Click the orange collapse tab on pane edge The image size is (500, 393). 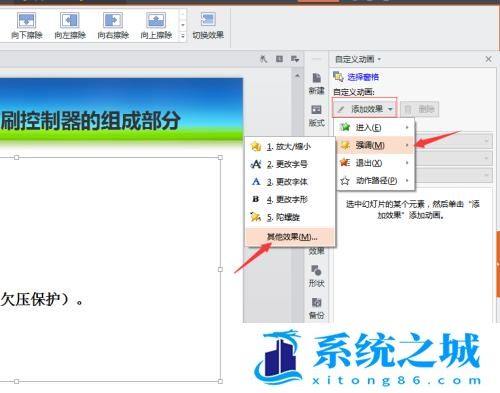498,263
